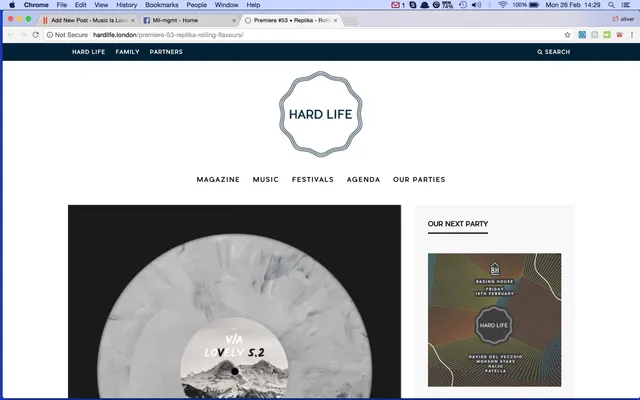Click the address bar URL field
This screenshot has height=400, width=640.
[306, 35]
